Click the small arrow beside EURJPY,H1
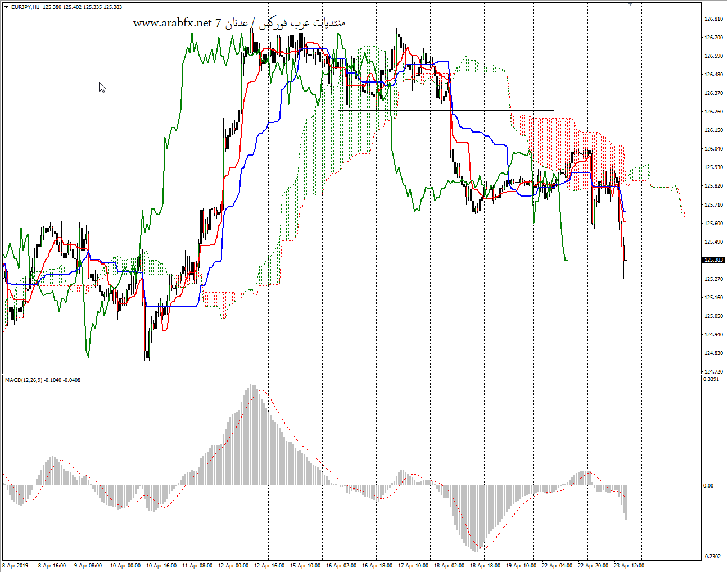Image resolution: width=728 pixels, height=573 pixels. pos(6,7)
